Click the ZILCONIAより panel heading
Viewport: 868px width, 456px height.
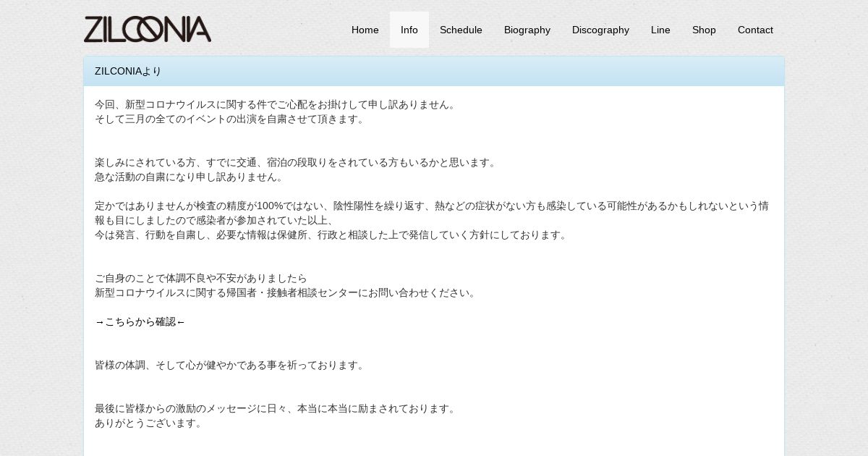click(434, 71)
